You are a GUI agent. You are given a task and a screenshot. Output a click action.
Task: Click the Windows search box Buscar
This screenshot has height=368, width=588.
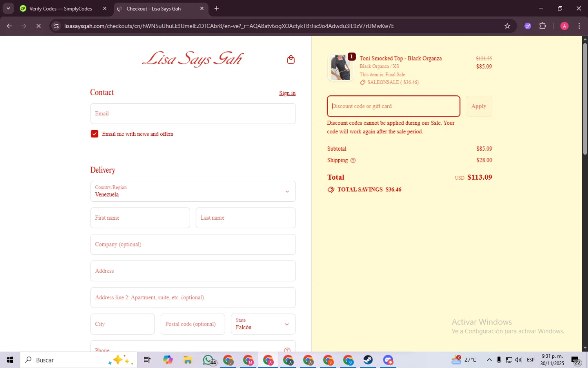tap(78, 360)
